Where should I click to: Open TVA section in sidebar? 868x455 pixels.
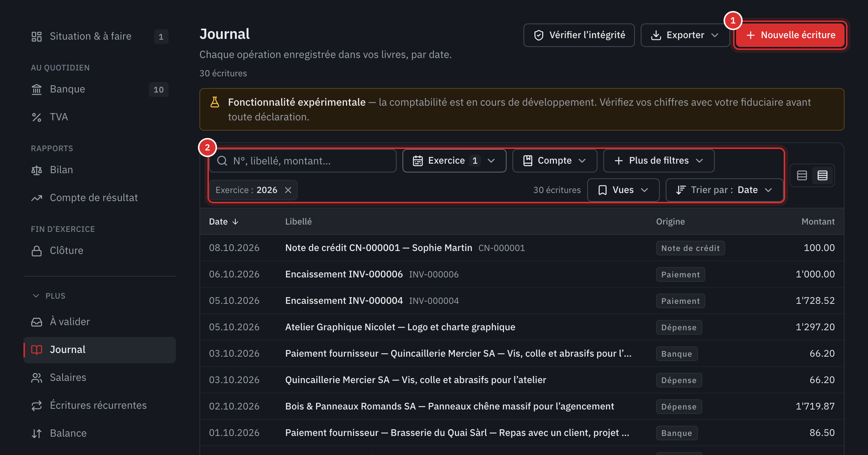100,117
